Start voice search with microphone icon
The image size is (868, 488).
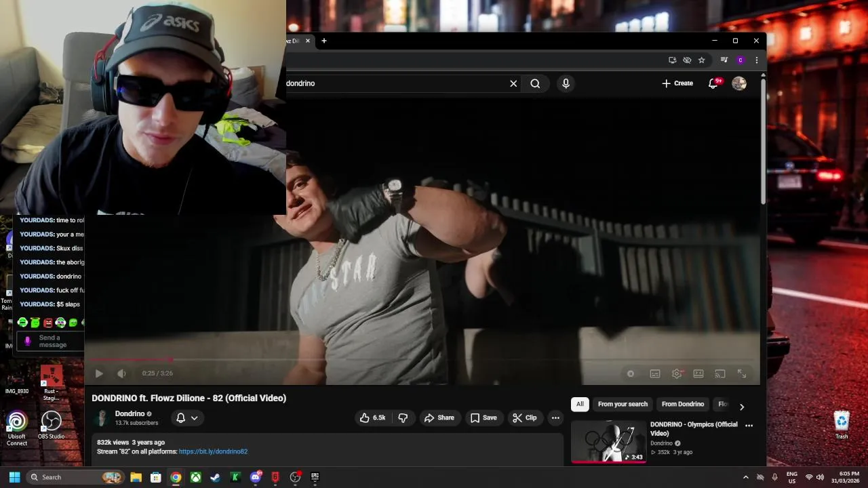566,83
